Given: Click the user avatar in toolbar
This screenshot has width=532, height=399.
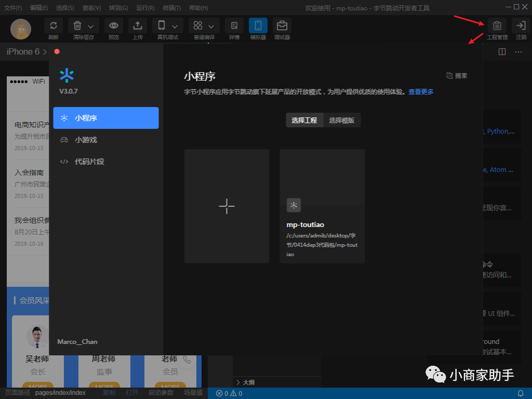Looking at the screenshot, I should pos(21,29).
